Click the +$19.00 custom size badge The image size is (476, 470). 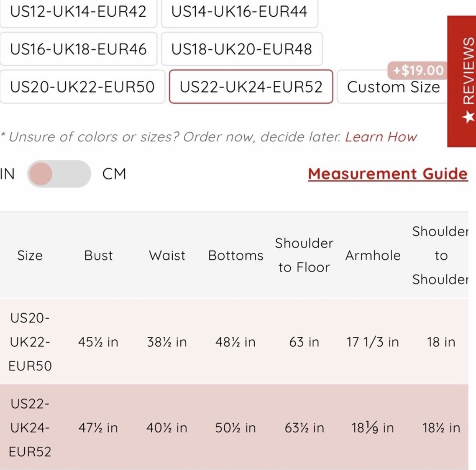pyautogui.click(x=418, y=70)
